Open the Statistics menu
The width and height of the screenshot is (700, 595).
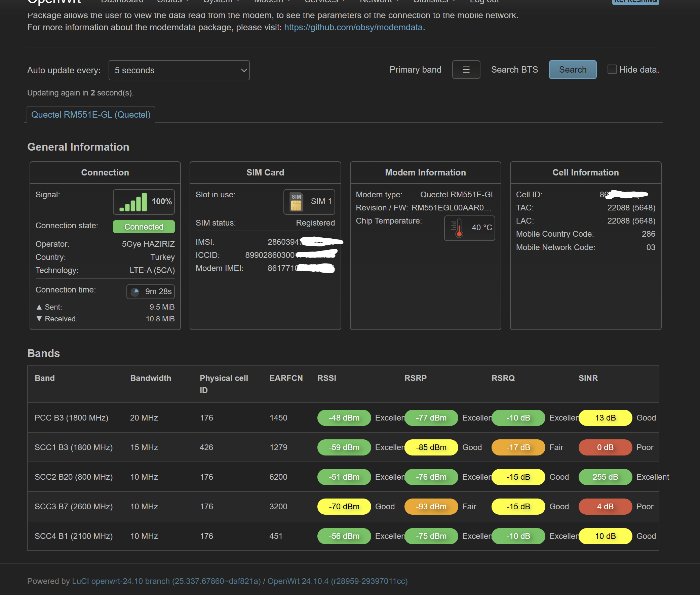click(434, 1)
